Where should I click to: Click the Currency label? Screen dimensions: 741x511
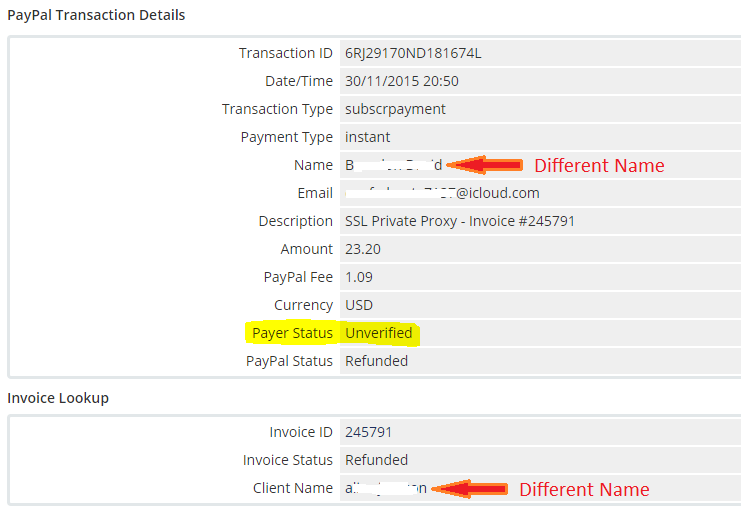pyautogui.click(x=303, y=305)
